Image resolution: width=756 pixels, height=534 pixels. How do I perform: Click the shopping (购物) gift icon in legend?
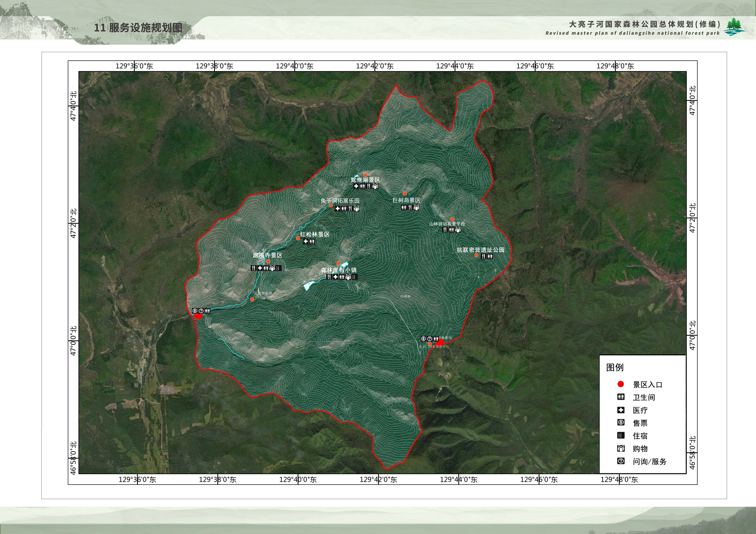[x=621, y=448]
